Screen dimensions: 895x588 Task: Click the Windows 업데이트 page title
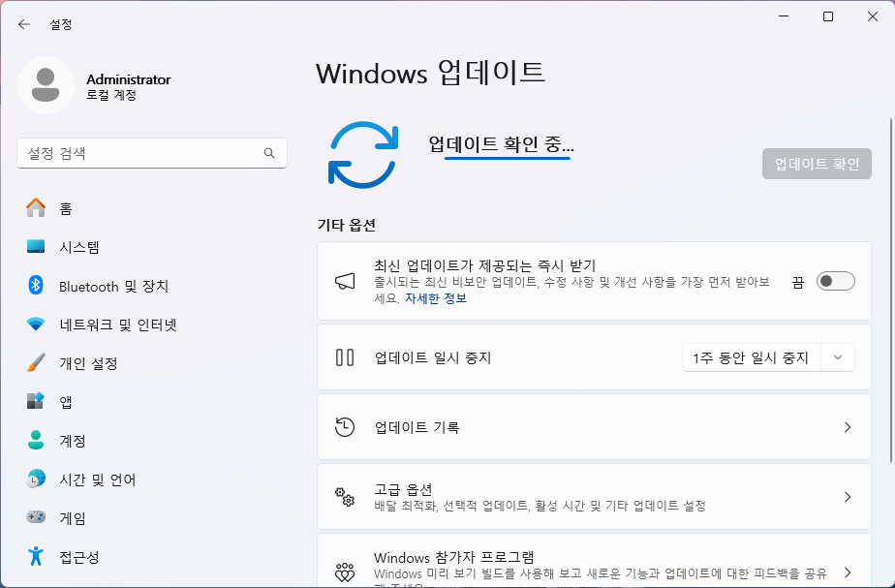(430, 73)
